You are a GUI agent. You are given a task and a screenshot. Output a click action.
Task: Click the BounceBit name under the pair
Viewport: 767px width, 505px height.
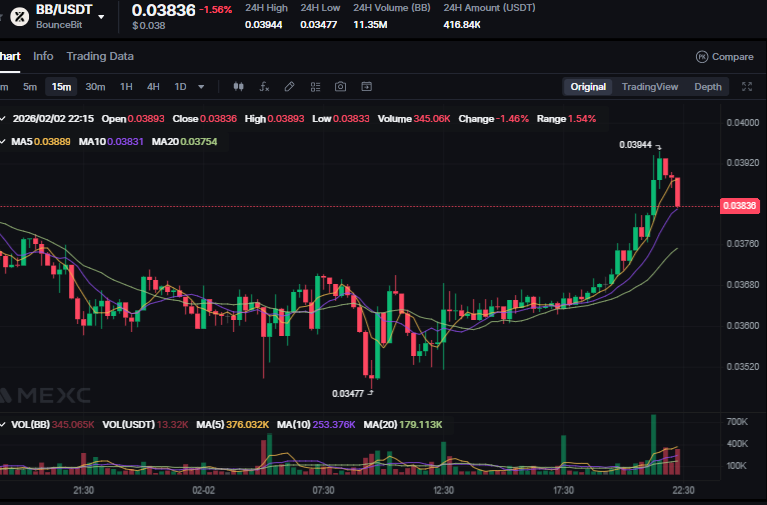tap(59, 25)
